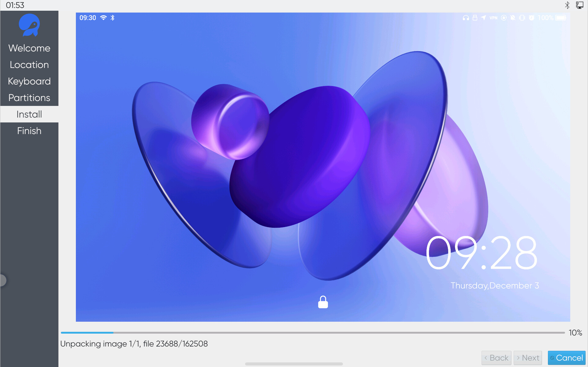Click the Next button
Viewport: 588px width, 367px height.
(527, 358)
